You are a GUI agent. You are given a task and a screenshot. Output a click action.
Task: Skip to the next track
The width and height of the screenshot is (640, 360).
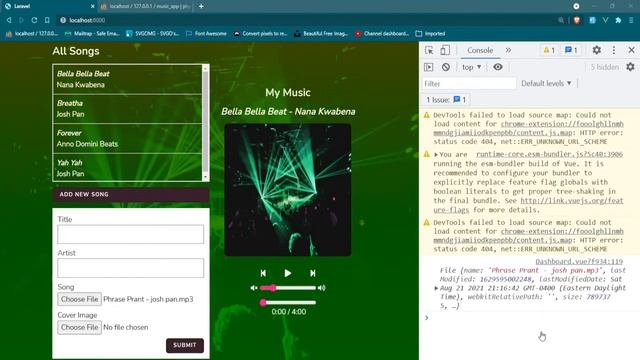(x=313, y=273)
